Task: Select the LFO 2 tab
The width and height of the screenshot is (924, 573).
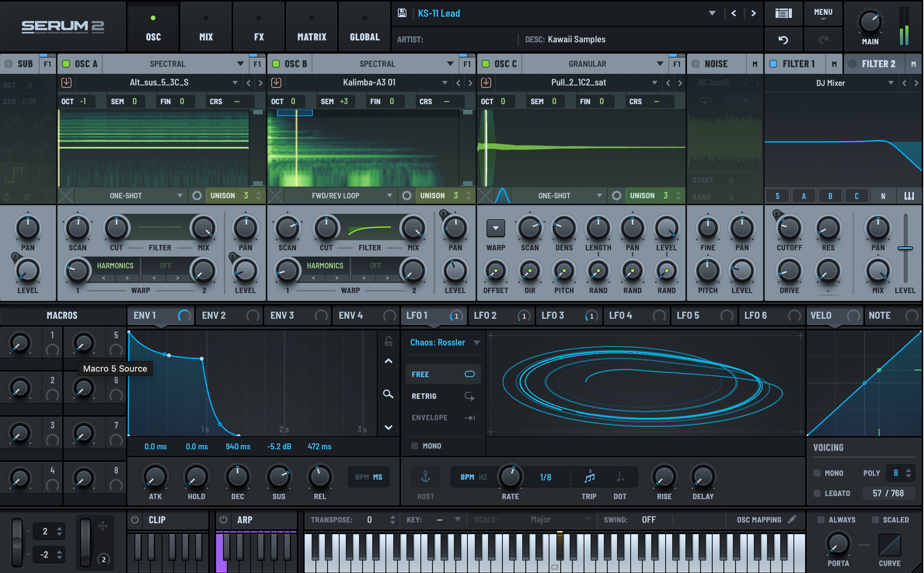Action: [501, 315]
